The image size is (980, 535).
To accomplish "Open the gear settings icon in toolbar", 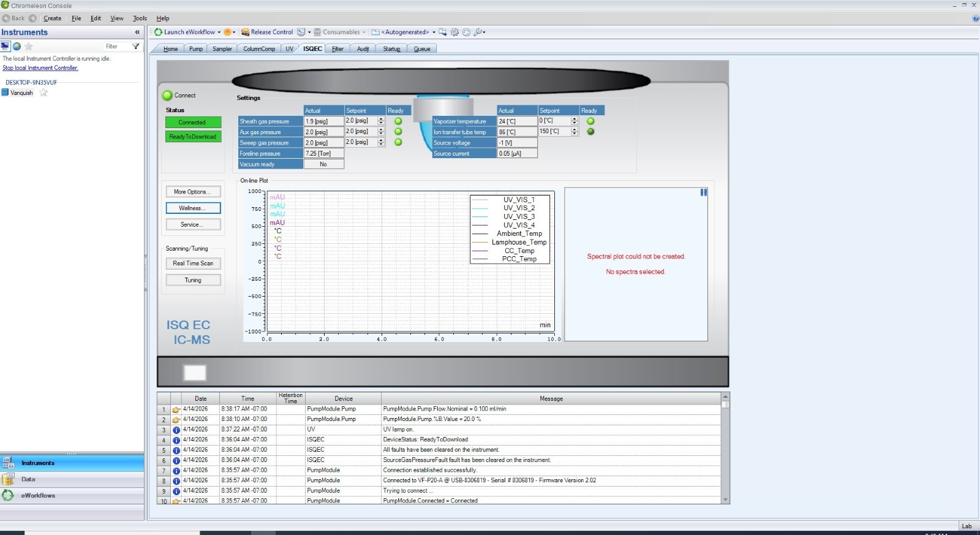I will tap(454, 32).
